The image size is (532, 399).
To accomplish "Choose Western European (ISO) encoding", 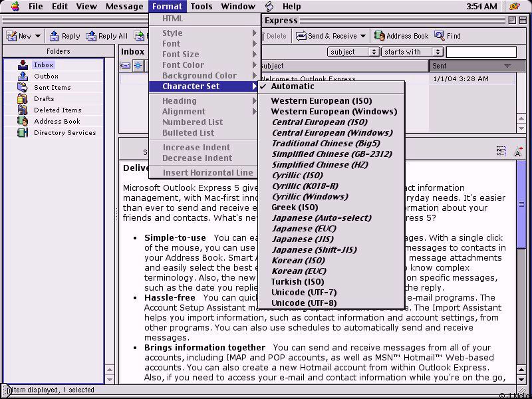I will 331,101.
